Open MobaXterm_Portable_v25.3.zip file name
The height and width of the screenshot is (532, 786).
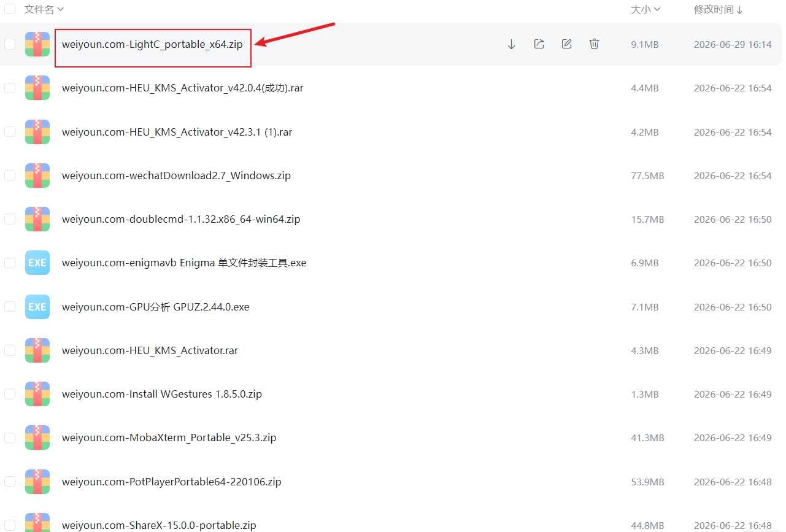pos(169,438)
